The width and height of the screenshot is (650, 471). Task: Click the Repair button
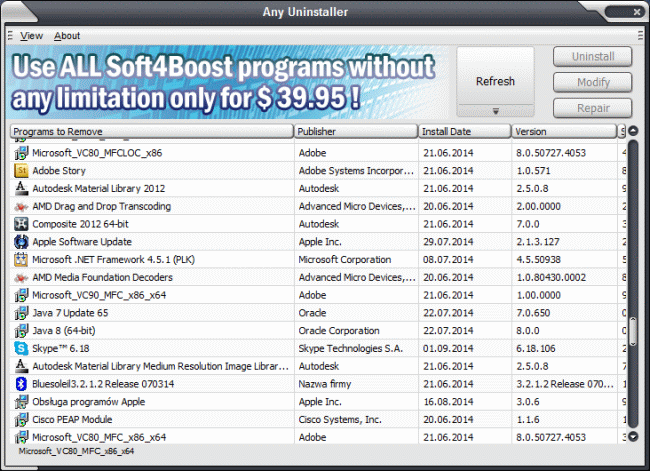point(593,108)
